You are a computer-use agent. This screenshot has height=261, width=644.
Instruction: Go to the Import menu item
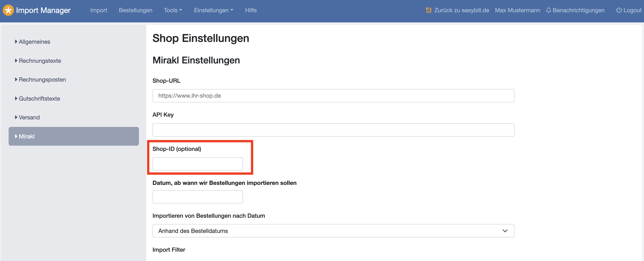pyautogui.click(x=98, y=10)
